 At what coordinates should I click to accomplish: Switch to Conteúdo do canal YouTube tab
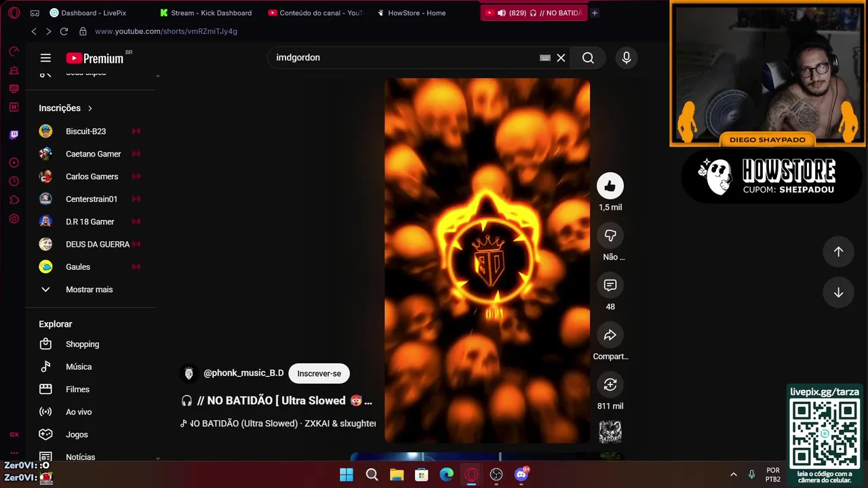316,13
